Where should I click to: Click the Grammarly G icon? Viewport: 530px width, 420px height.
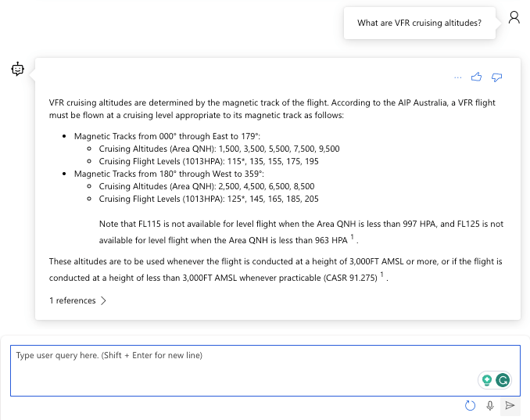503,380
